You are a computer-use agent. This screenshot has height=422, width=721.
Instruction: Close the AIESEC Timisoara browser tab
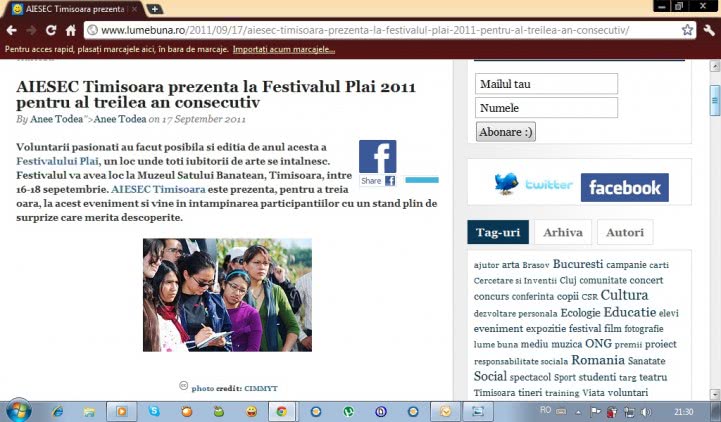(x=134, y=9)
